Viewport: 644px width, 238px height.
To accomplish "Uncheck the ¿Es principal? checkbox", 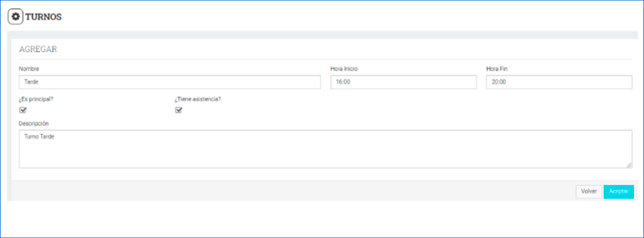I will coord(23,110).
